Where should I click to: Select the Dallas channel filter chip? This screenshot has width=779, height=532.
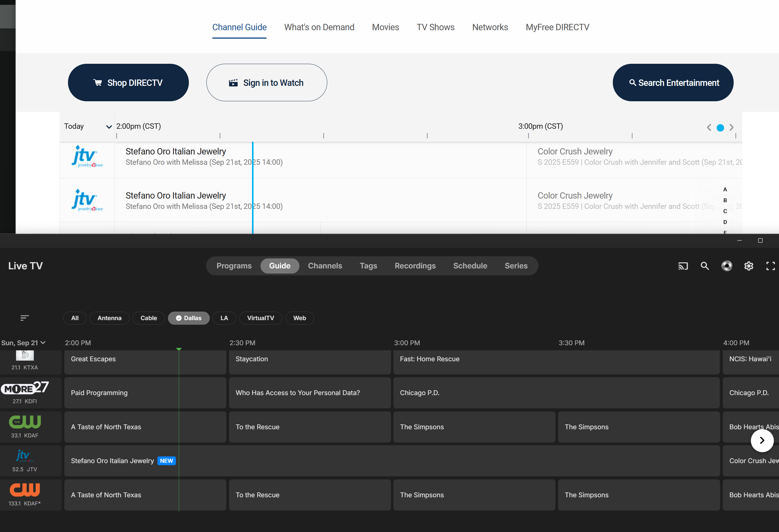(189, 318)
